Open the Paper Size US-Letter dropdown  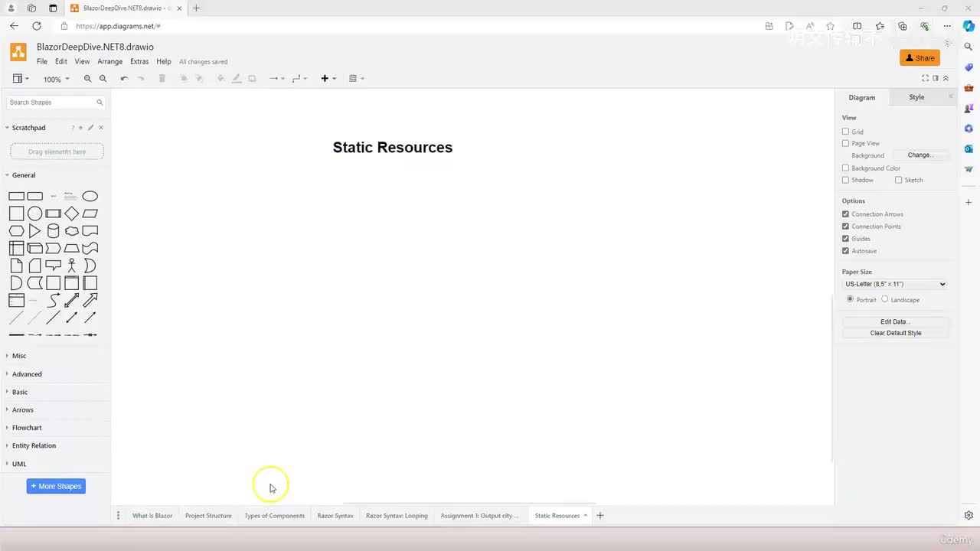click(x=895, y=284)
